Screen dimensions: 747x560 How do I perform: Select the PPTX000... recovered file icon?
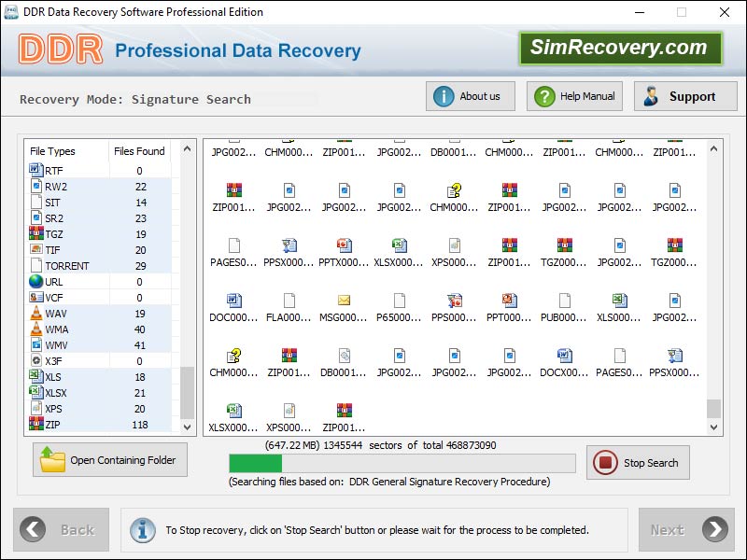tap(344, 245)
